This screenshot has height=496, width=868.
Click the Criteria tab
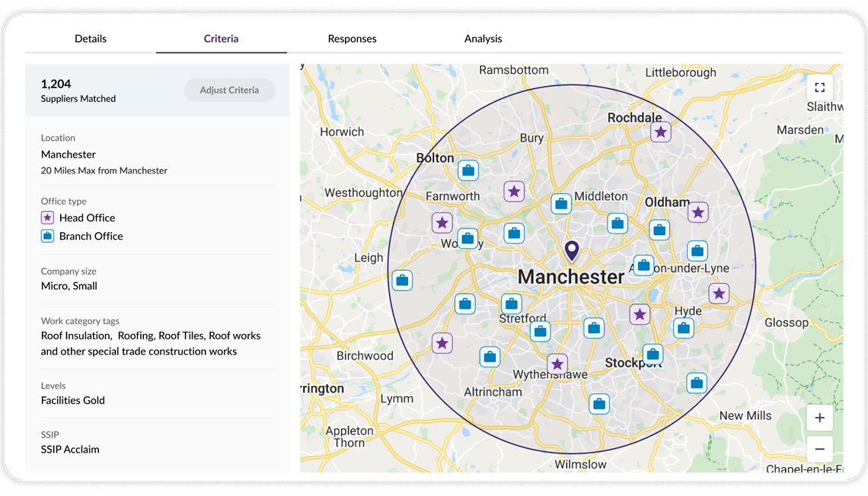click(221, 39)
